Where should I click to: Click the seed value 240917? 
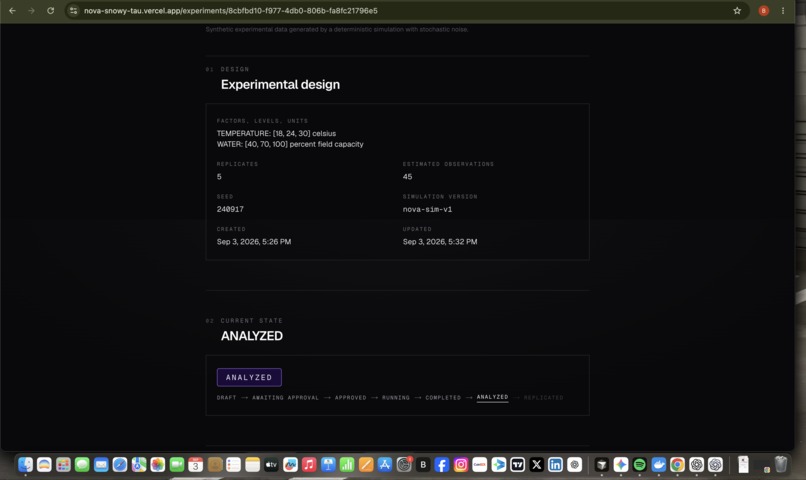[x=230, y=209]
